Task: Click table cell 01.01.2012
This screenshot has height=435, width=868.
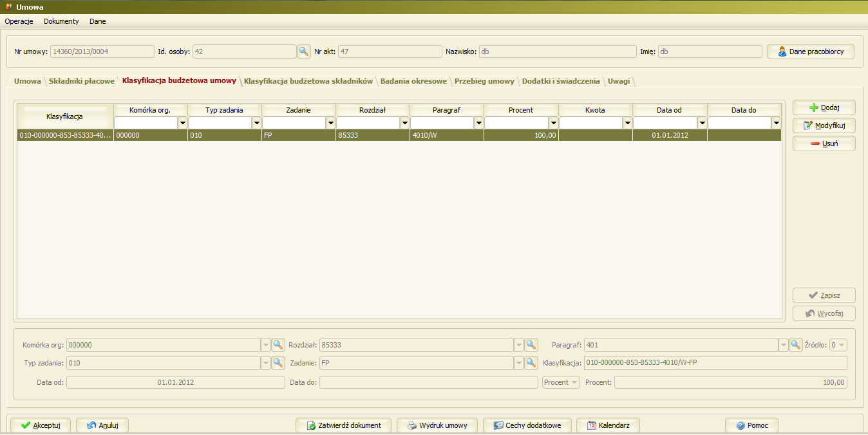Action: [670, 136]
